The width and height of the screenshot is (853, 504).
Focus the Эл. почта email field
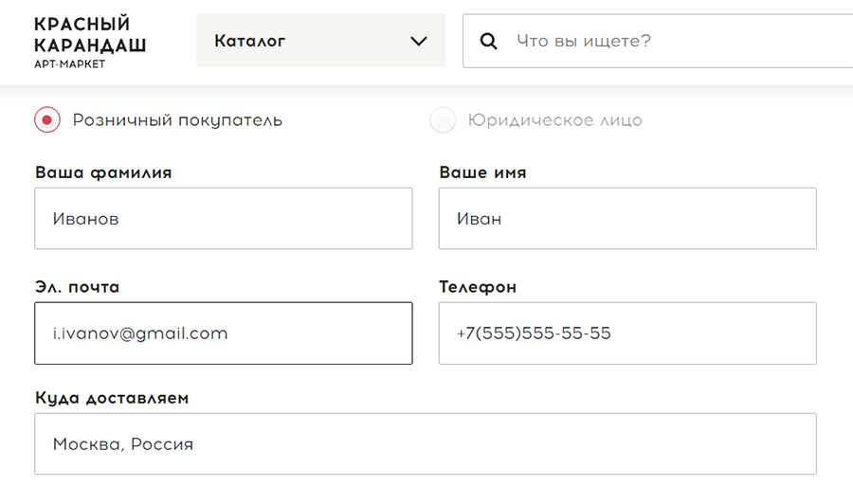pos(224,333)
